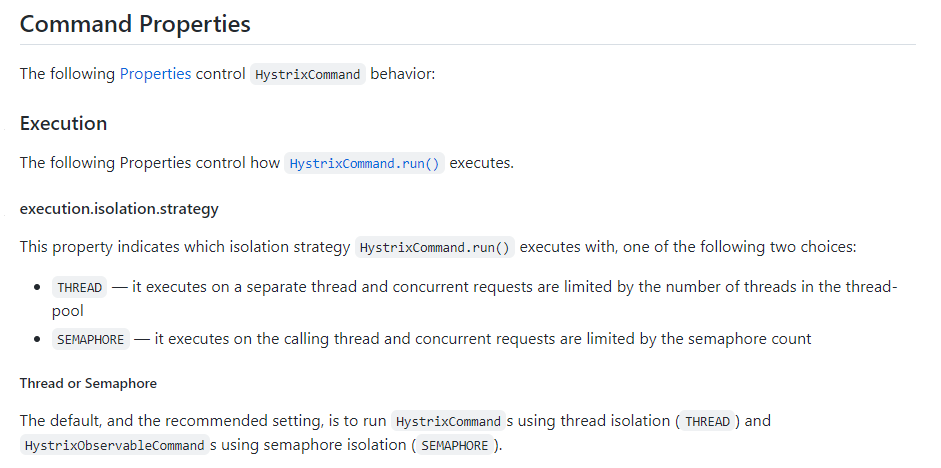941x468 pixels.
Task: Click the SEMAPHORE code tag in bullet list
Action: 91,339
